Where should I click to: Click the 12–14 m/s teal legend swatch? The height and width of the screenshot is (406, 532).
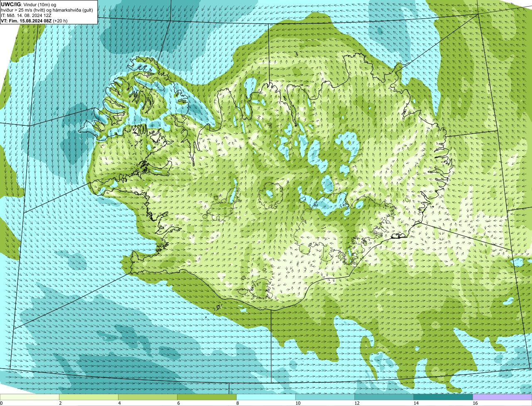pyautogui.click(x=384, y=397)
